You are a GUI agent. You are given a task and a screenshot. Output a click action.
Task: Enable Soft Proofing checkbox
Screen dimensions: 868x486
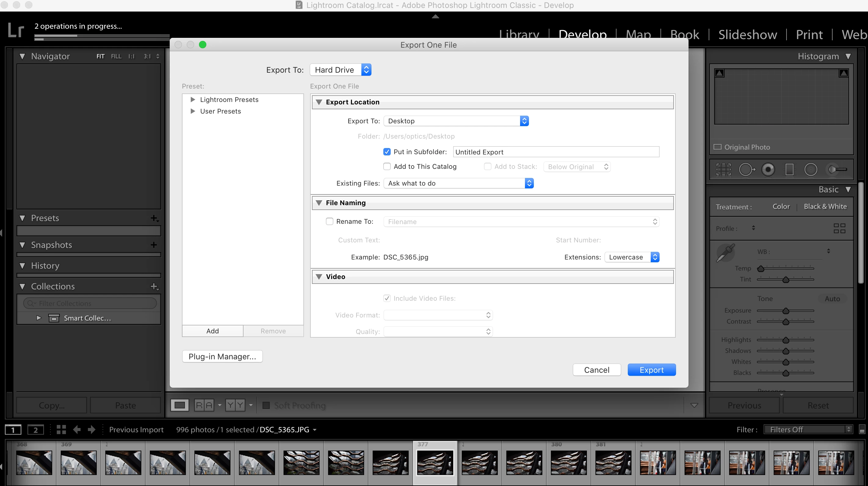click(x=266, y=405)
